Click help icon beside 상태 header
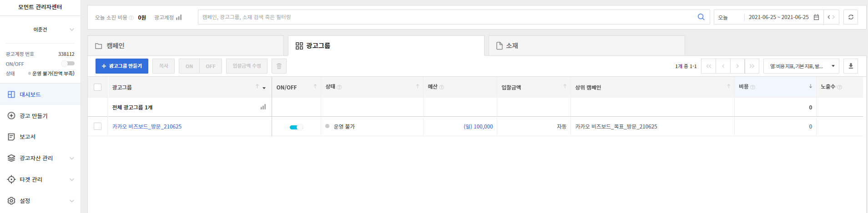This screenshot has width=868, height=213. [x=339, y=87]
